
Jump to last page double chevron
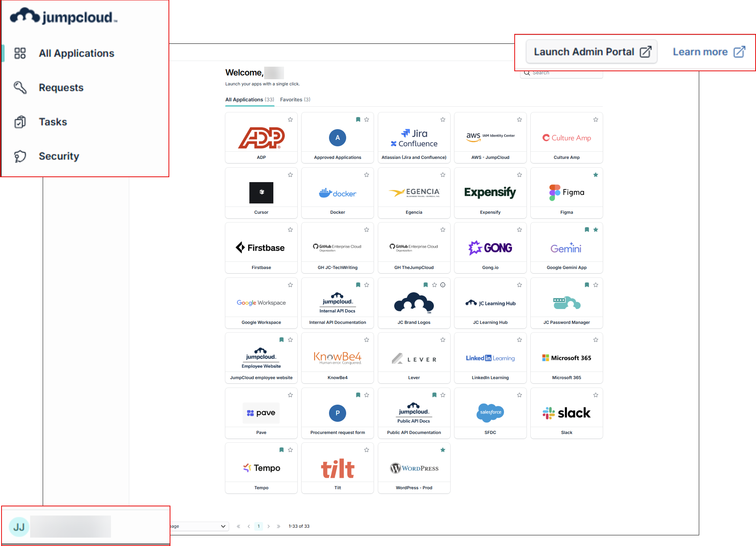click(279, 526)
